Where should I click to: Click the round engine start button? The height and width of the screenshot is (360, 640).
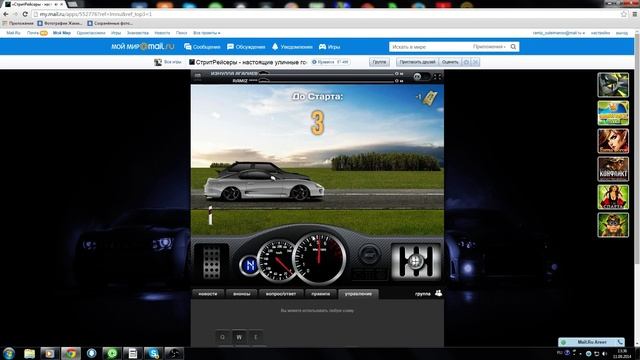tap(369, 255)
